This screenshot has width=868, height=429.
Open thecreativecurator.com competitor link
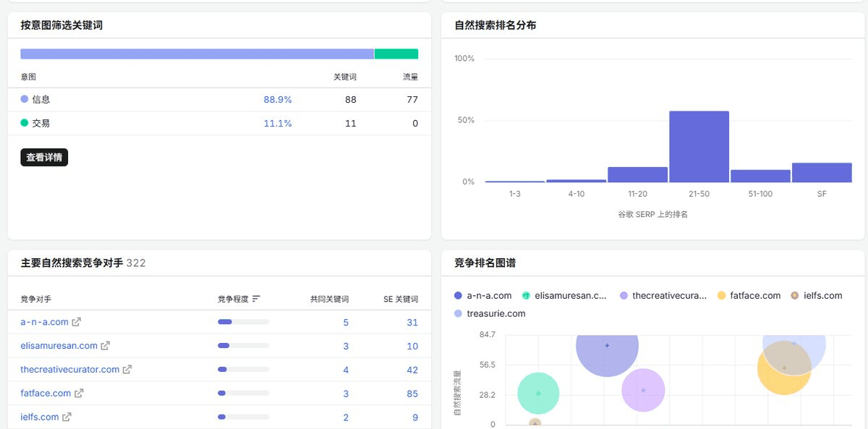tap(69, 369)
